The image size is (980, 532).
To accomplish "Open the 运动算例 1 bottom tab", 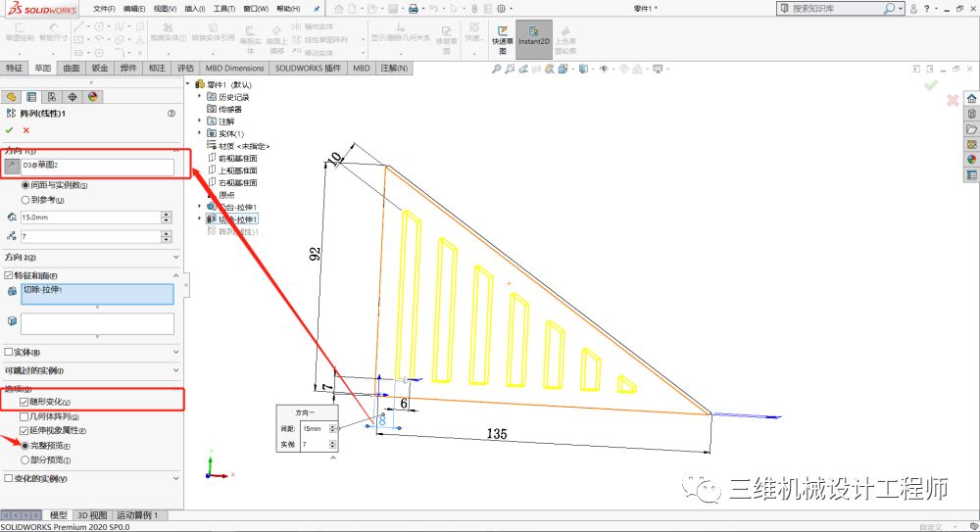I will [x=137, y=515].
